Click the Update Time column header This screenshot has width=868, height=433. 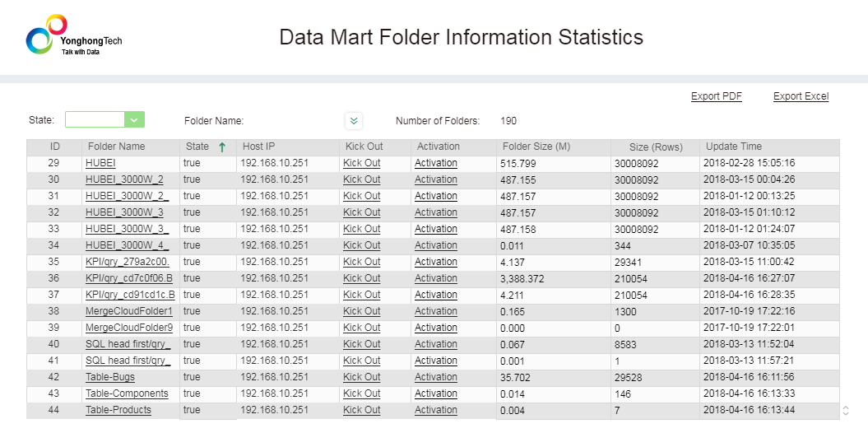[734, 147]
